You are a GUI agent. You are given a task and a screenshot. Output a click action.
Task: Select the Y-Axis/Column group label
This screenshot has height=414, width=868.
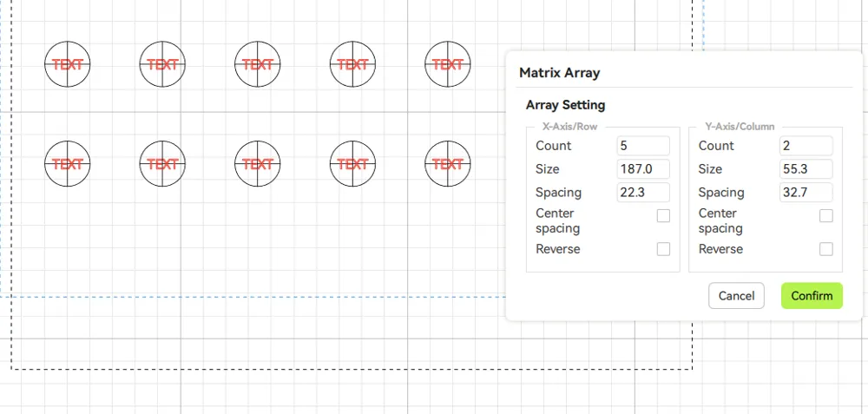740,126
